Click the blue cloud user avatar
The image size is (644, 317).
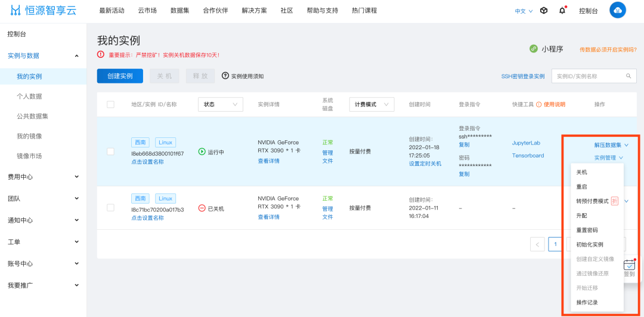[618, 10]
